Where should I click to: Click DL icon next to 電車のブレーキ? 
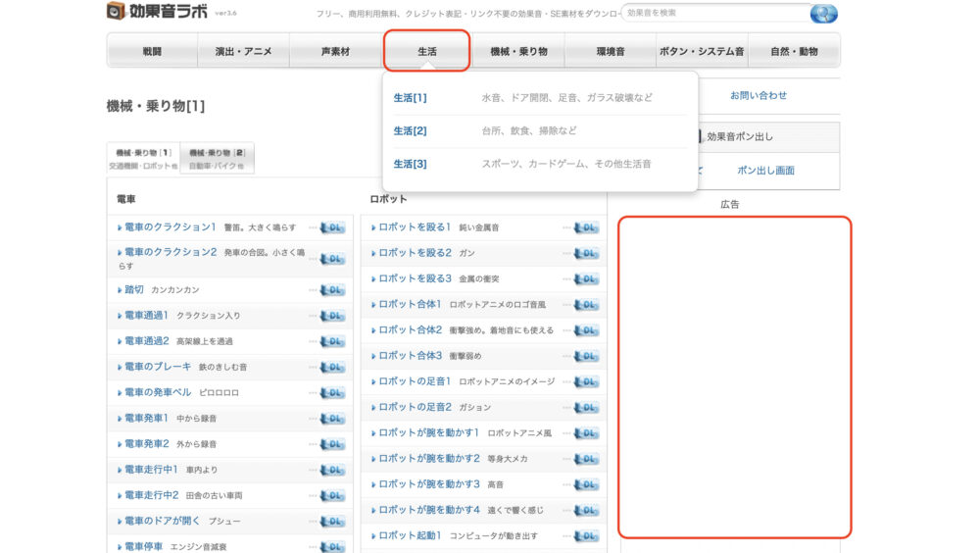(332, 367)
